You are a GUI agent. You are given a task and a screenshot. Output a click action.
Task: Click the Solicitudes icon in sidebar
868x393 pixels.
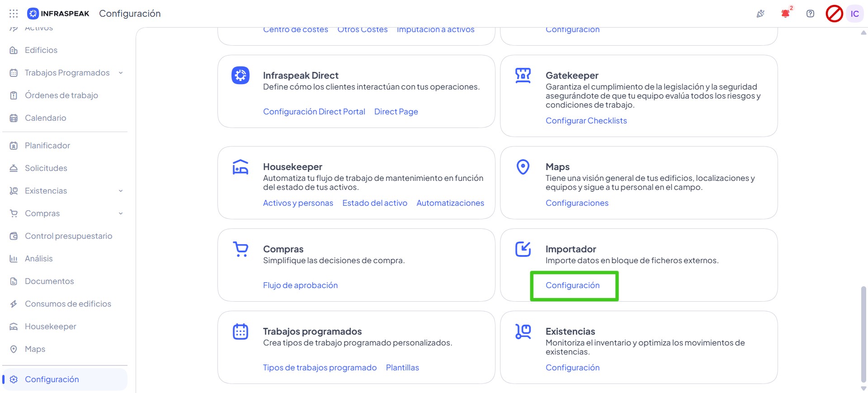(x=14, y=168)
